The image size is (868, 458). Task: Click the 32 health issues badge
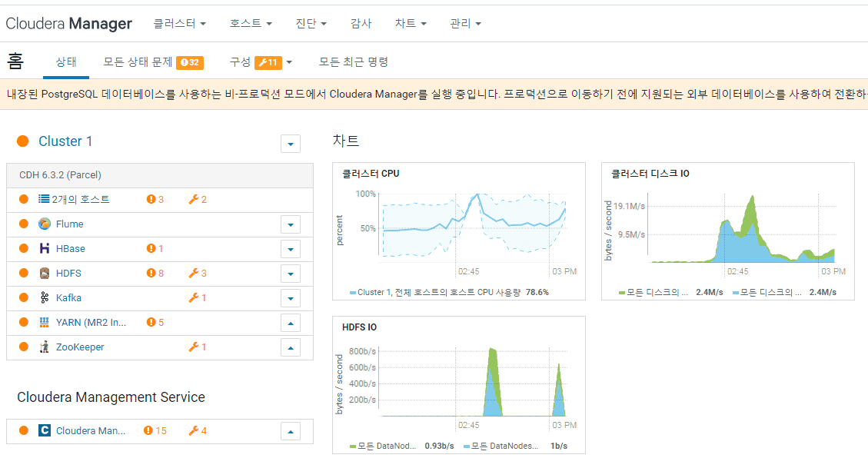pos(190,62)
